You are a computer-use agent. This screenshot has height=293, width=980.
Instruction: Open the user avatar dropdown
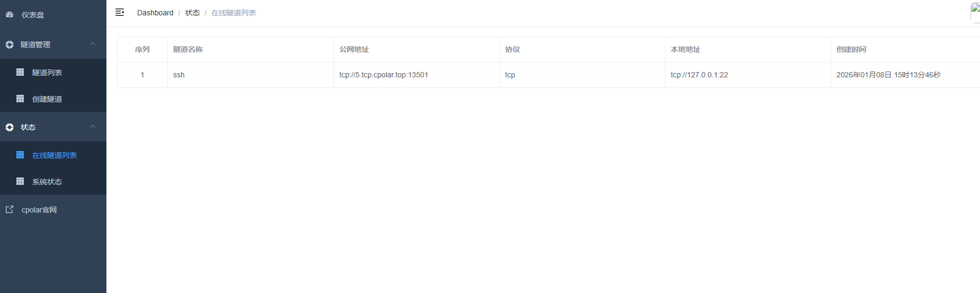point(975,12)
